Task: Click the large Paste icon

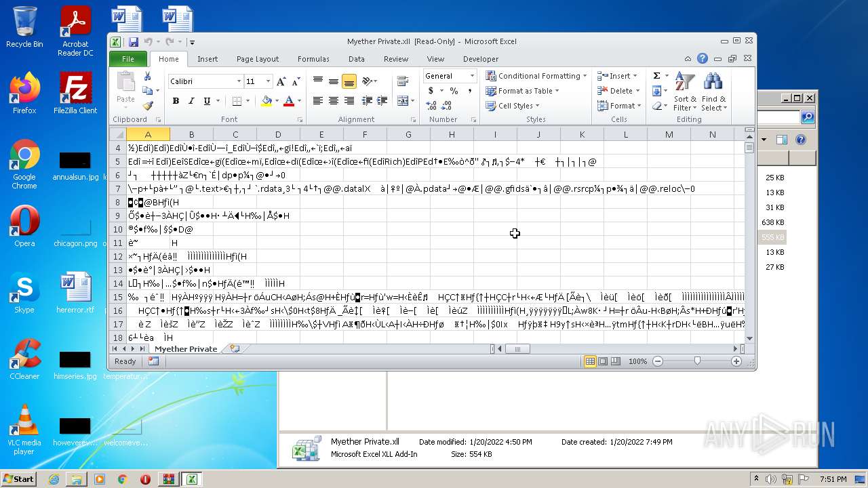Action: click(126, 83)
